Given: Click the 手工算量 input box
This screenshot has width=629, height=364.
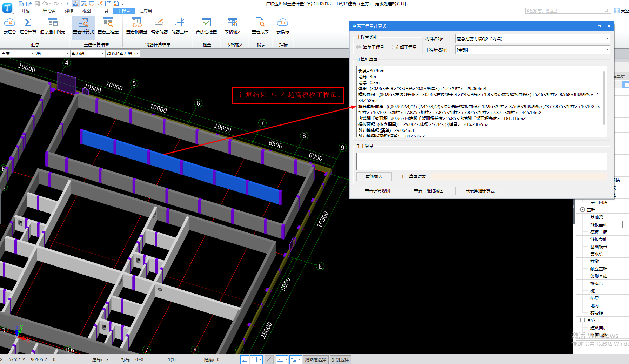Looking at the screenshot, I should [x=481, y=161].
